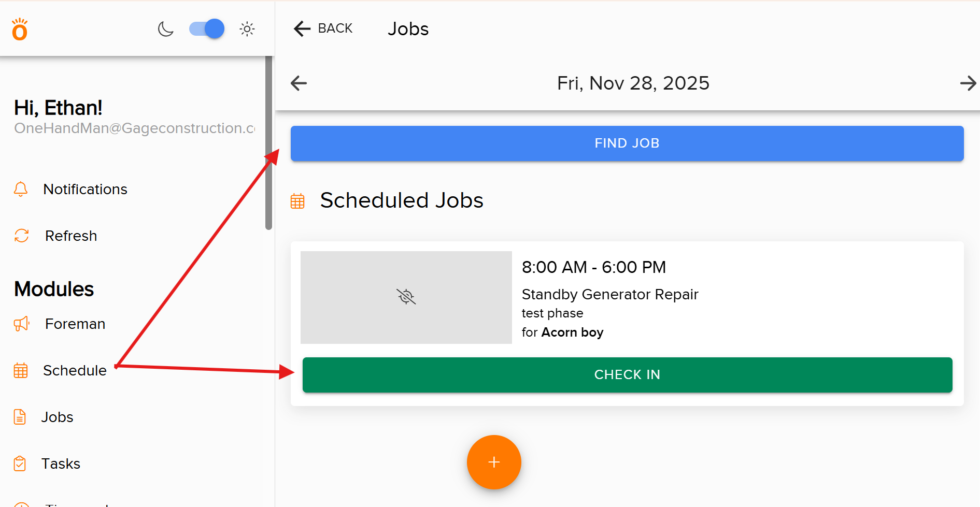Viewport: 980px width, 507px height.
Task: Click the job image placeholder thumbnail
Action: pyautogui.click(x=406, y=297)
